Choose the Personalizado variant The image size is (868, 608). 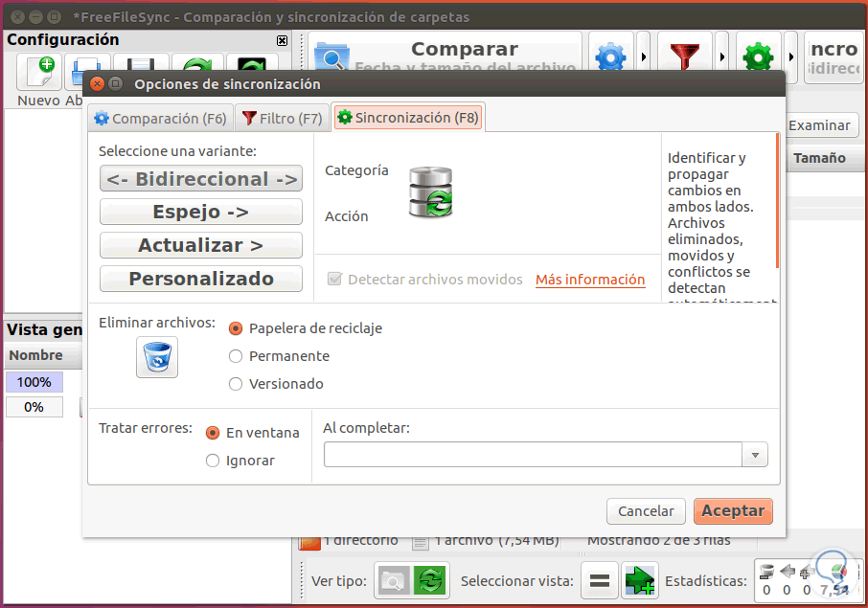tap(201, 279)
